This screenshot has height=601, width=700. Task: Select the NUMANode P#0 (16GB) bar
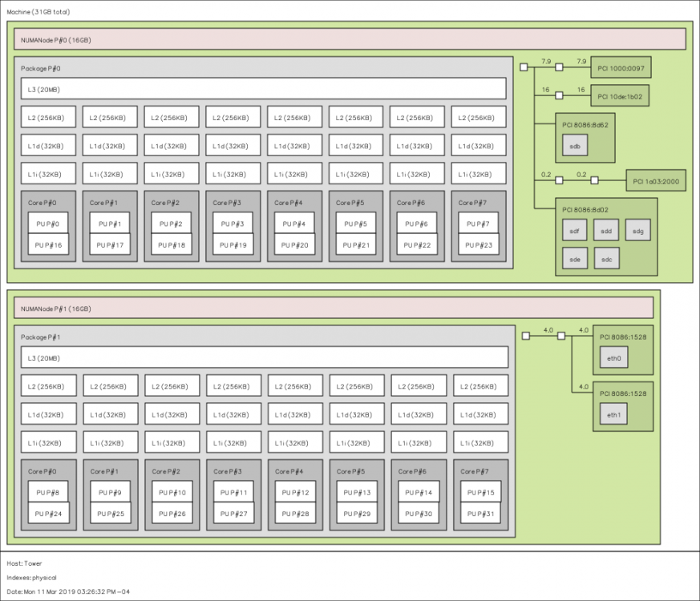[350, 38]
